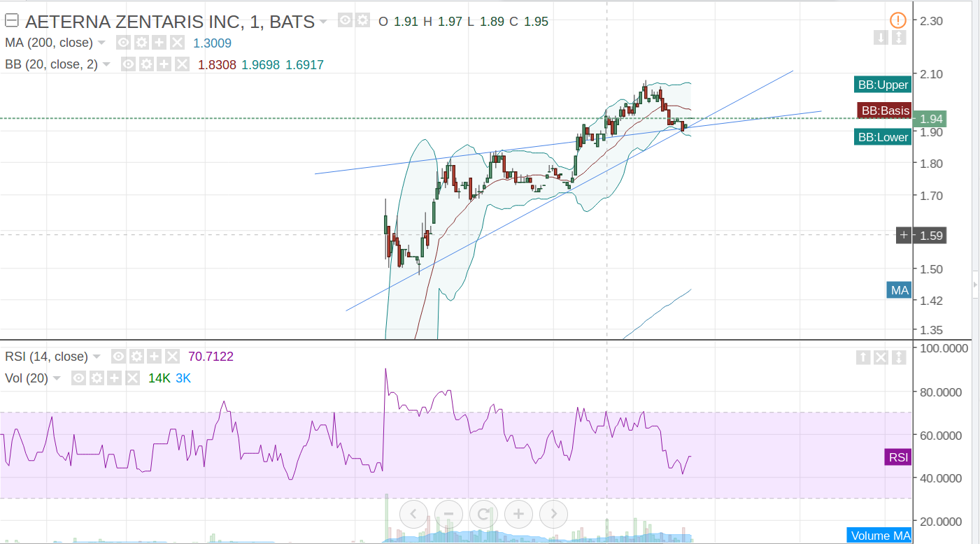The height and width of the screenshot is (544, 980).
Task: Open the AETERNA ZENTARIS INC symbol dropdown arrow
Action: click(x=323, y=22)
